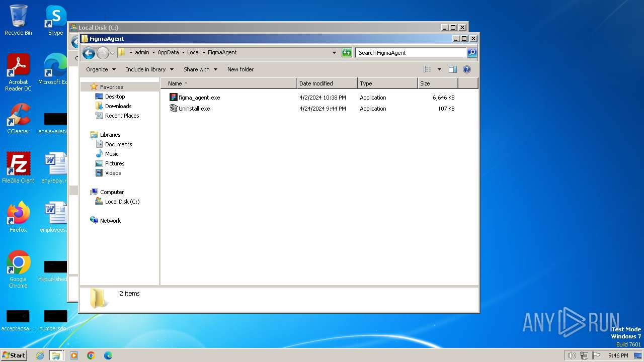This screenshot has height=362, width=644.
Task: Click the Forward navigation arrow
Action: click(103, 53)
